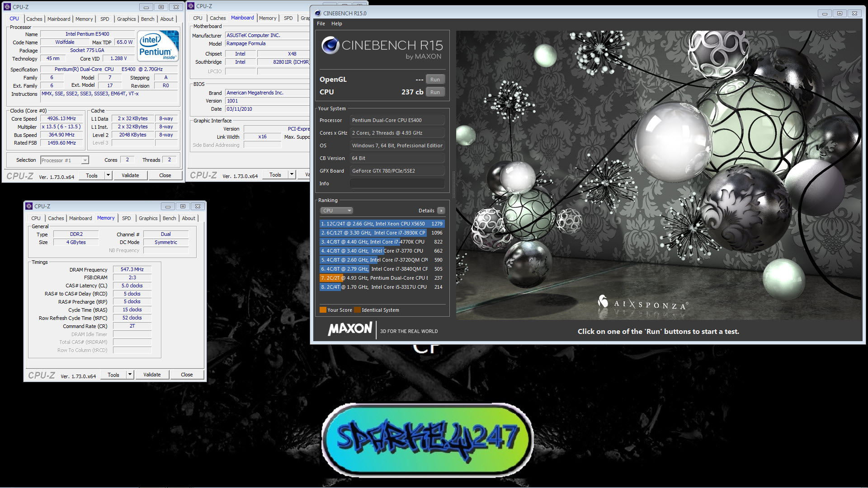
Task: Select highlighted Pentium Dual-Core ranking row
Action: tap(382, 278)
